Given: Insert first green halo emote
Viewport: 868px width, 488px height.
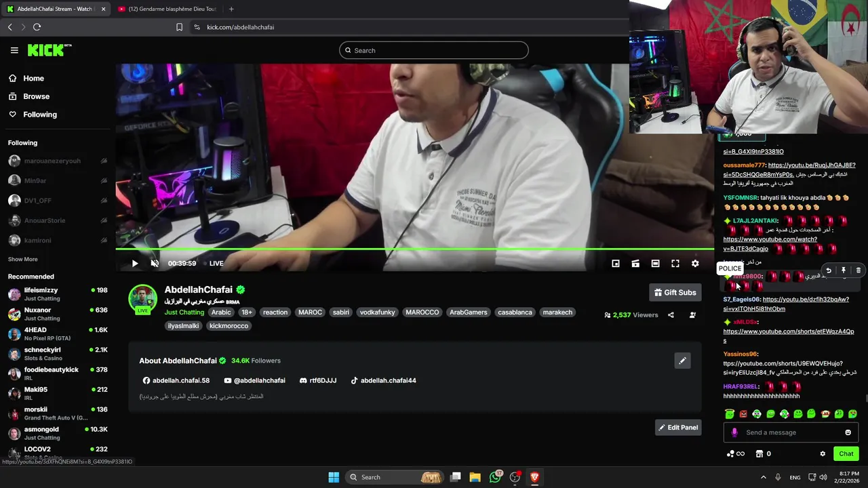Looking at the screenshot, I should (x=730, y=414).
